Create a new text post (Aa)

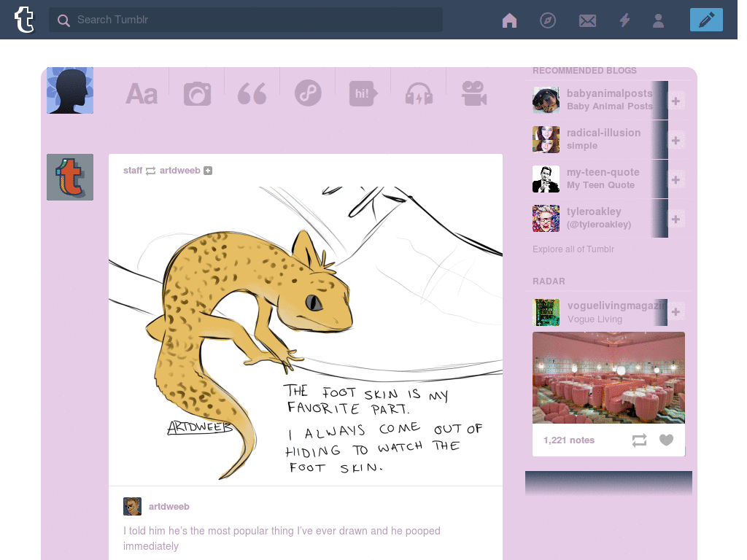coord(142,93)
